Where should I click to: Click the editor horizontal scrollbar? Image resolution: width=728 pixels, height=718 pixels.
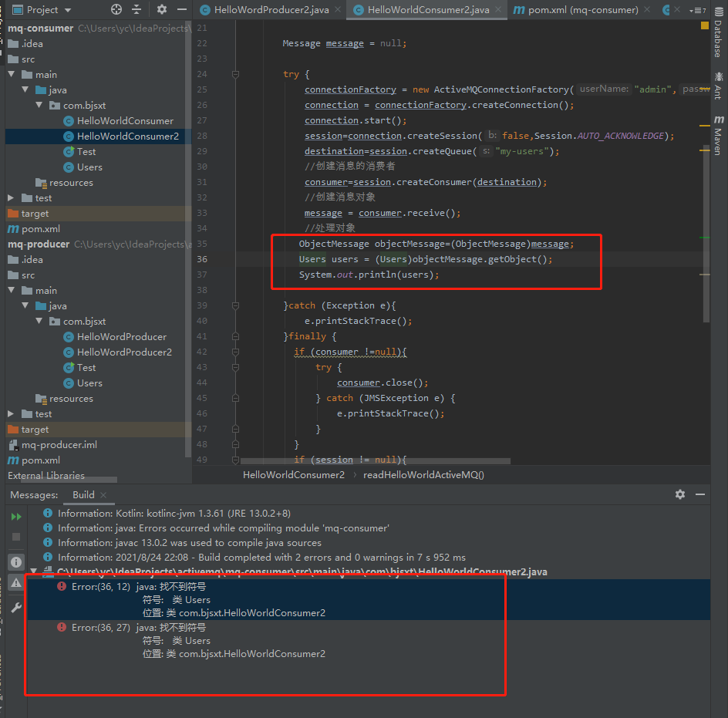point(375,460)
